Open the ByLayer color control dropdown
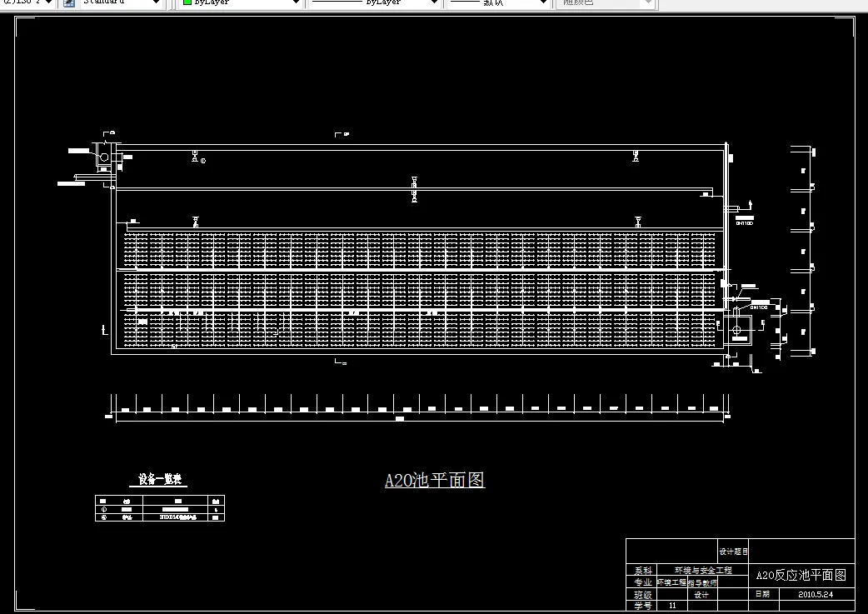Viewport: 868px width, 614px height. coord(296,2)
